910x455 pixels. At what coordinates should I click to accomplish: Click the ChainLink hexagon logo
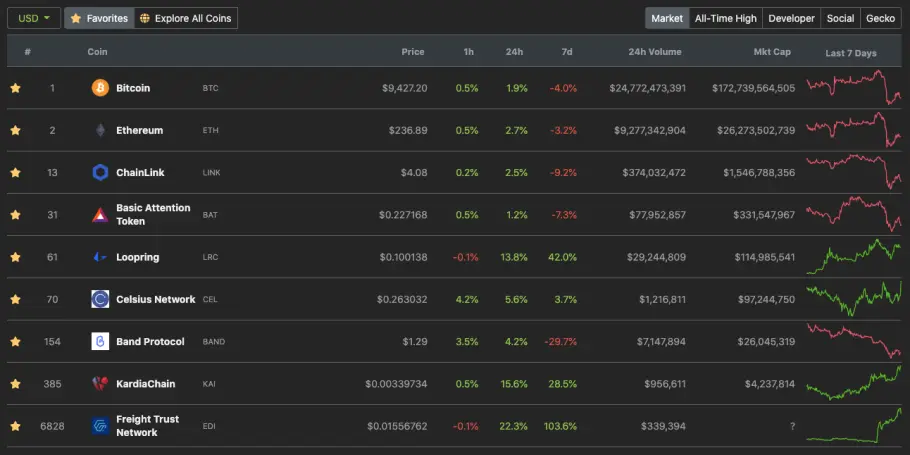coord(100,172)
